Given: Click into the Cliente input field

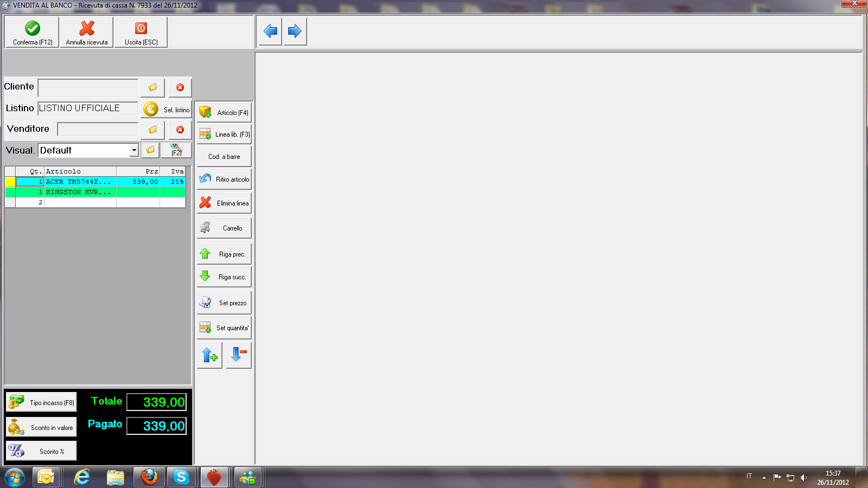Looking at the screenshot, I should (x=88, y=88).
